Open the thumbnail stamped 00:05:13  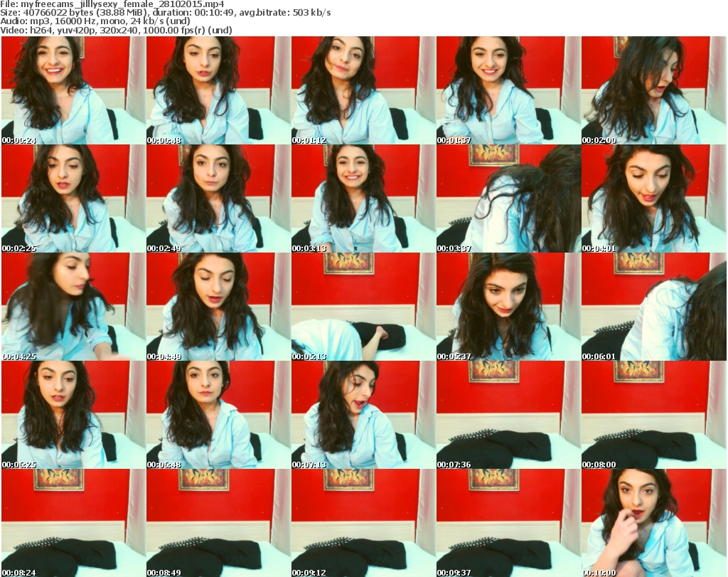click(363, 307)
